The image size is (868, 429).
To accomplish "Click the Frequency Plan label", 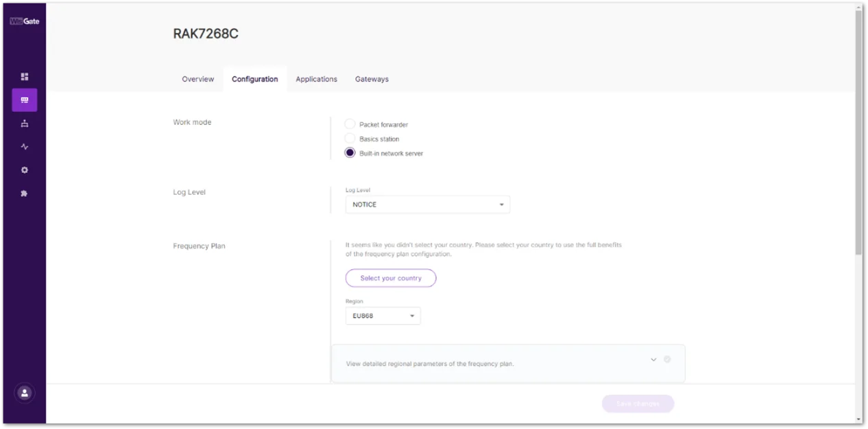I will point(199,246).
